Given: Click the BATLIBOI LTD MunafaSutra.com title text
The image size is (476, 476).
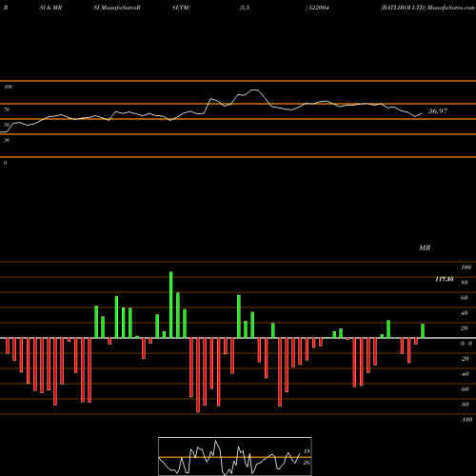Looking at the screenshot, I should coord(427,8).
